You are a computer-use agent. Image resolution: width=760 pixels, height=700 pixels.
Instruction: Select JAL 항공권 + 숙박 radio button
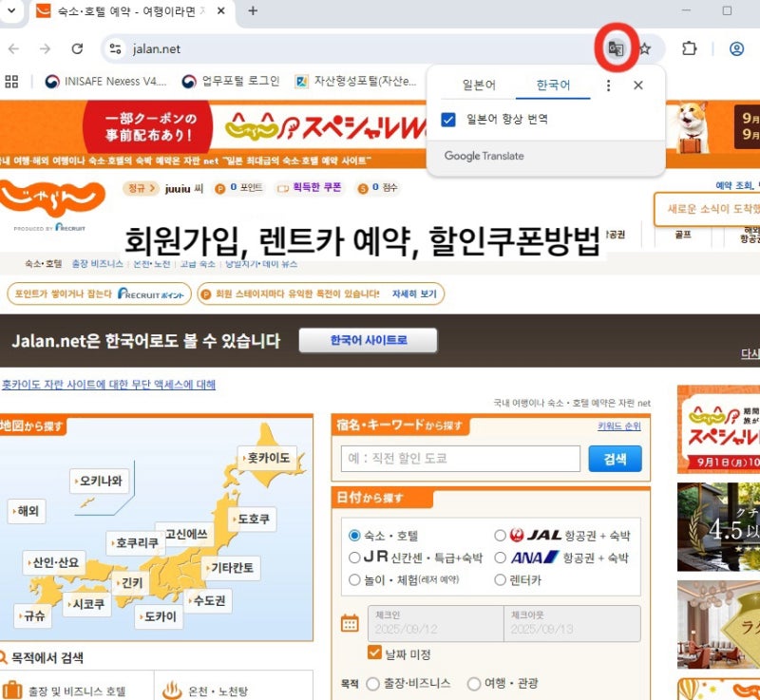click(x=500, y=536)
